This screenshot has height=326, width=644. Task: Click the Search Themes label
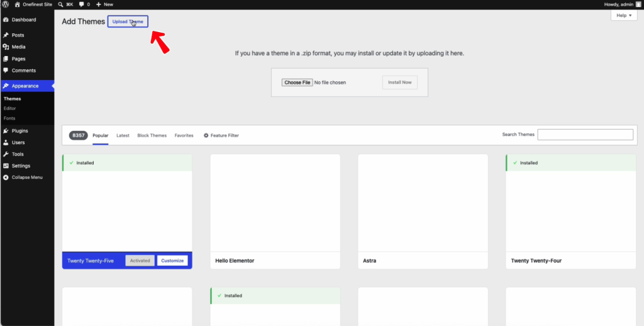[x=518, y=135]
